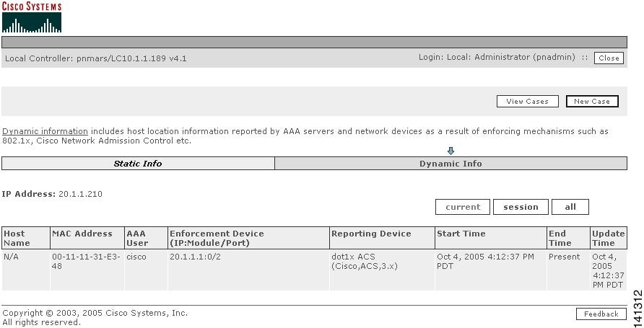644x328 pixels.
Task: Click the down arrow above Dynamic Info
Action: (x=451, y=151)
